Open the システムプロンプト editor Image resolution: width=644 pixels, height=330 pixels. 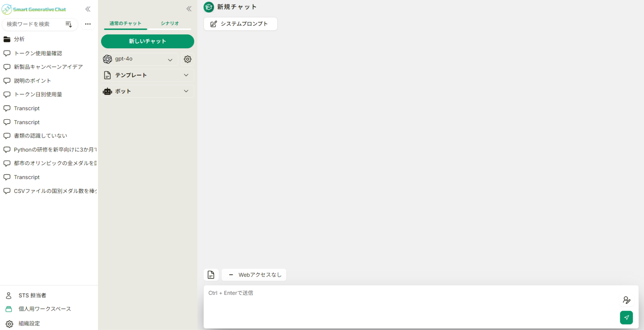tap(240, 24)
